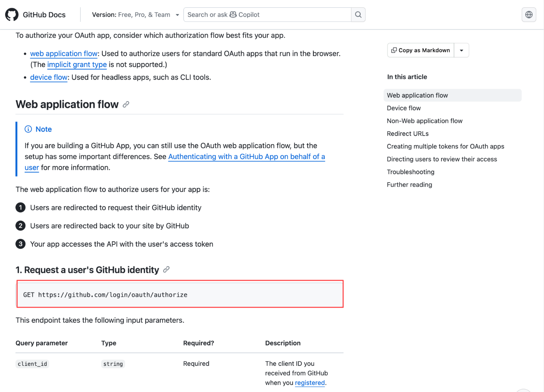Expand the Copy as Markdown dropdown arrow
The height and width of the screenshot is (392, 544).
pyautogui.click(x=461, y=50)
